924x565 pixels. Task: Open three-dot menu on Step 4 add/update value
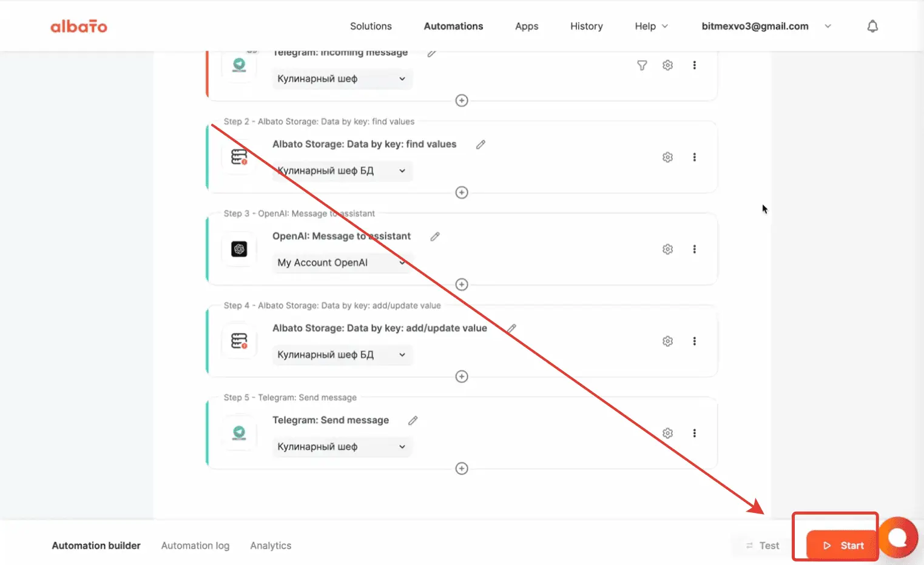click(x=695, y=341)
